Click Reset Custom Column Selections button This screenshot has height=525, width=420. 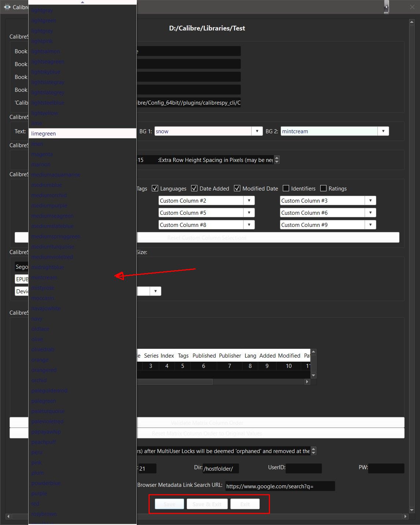[207, 238]
